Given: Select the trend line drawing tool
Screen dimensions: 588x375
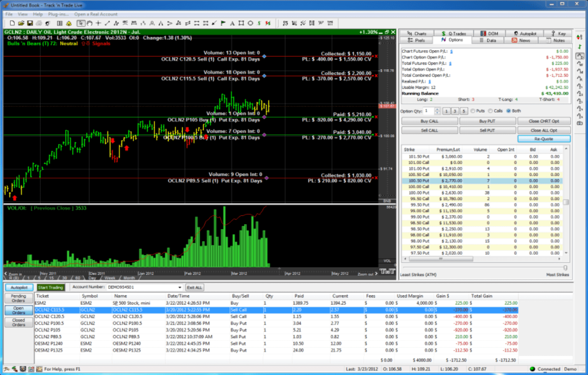Looking at the screenshot, I should tap(107, 23).
